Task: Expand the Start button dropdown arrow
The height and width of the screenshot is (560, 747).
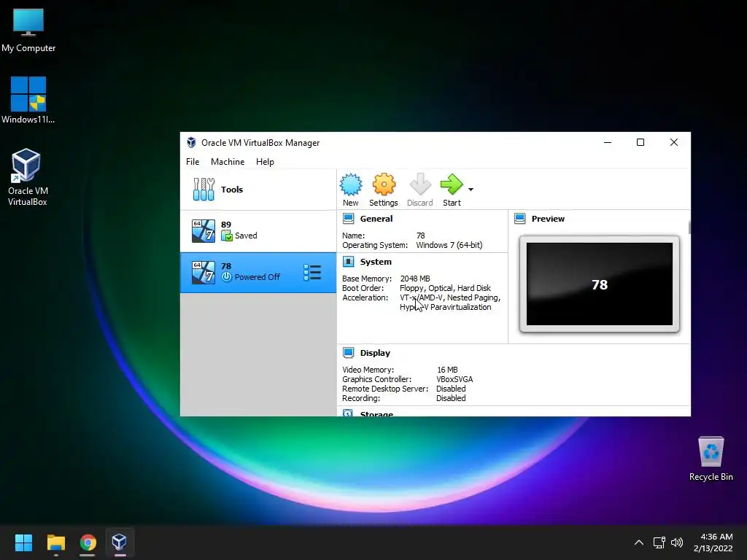Action: pos(471,190)
